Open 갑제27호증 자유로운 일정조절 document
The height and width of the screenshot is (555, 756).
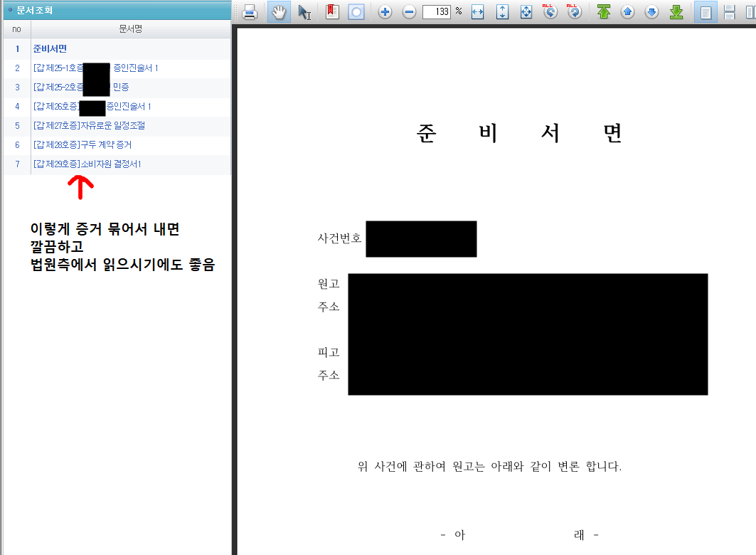pyautogui.click(x=117, y=126)
